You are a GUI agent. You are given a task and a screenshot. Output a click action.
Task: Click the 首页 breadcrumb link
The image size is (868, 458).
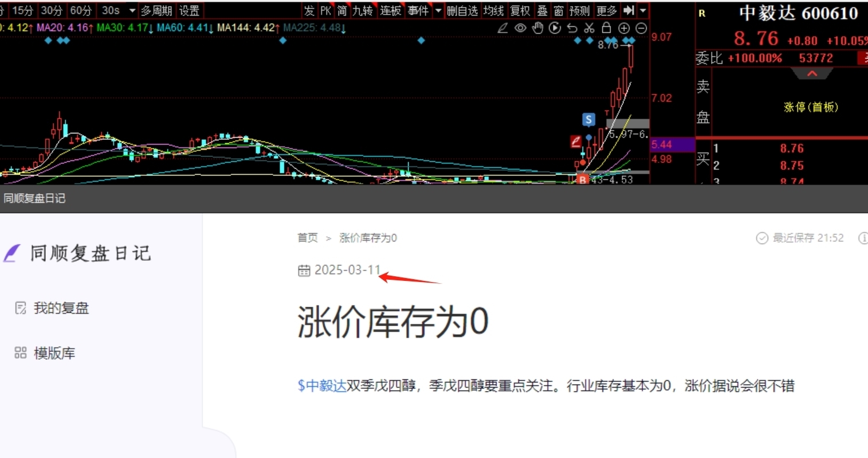[307, 238]
